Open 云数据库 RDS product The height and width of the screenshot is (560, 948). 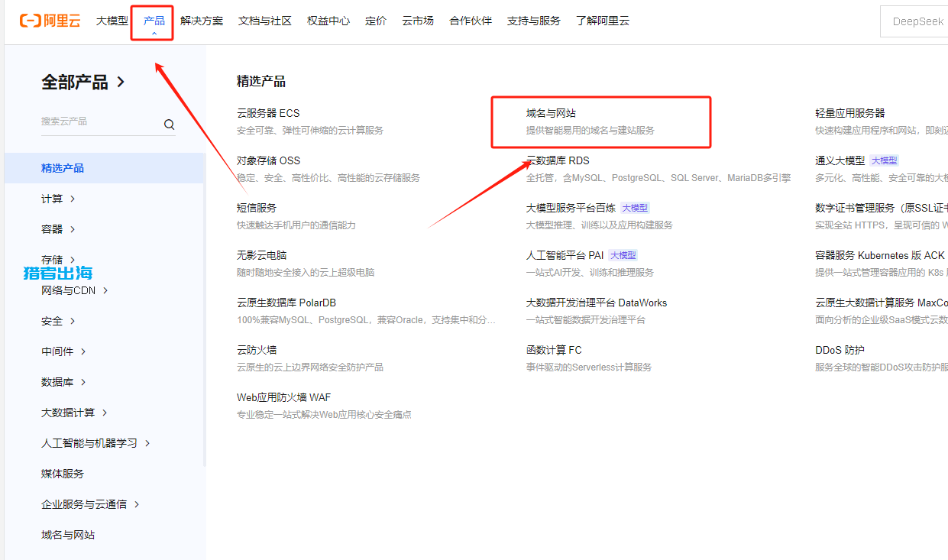[x=558, y=160]
